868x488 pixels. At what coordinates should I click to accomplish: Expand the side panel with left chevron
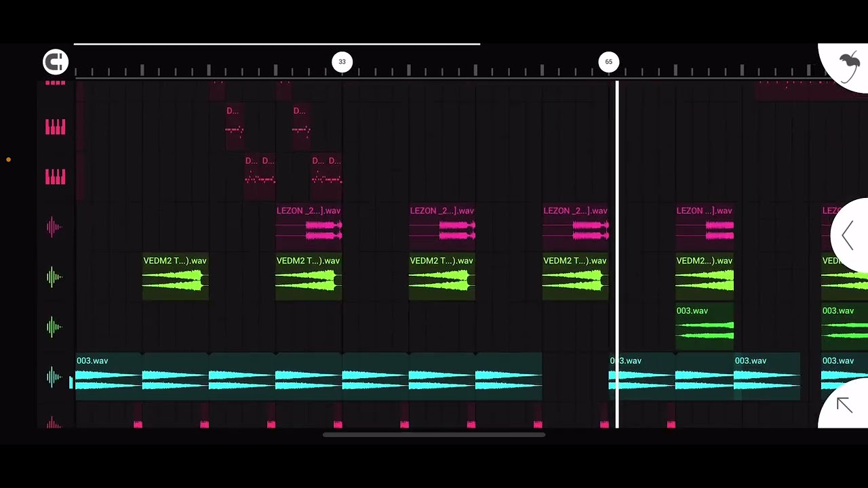pyautogui.click(x=848, y=236)
